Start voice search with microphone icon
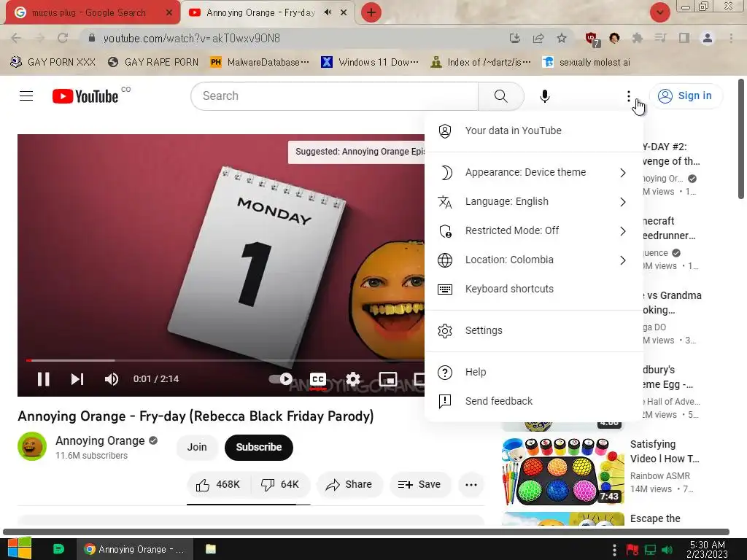 point(544,96)
